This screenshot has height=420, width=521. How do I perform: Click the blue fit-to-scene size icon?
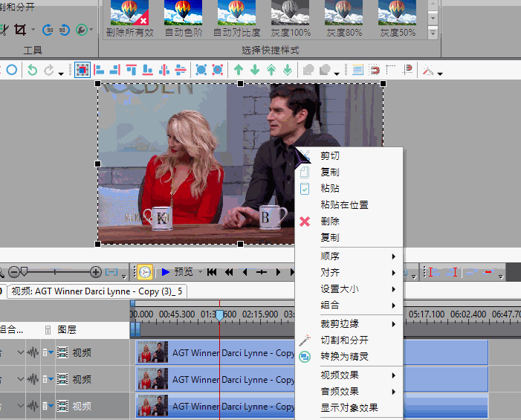[x=201, y=70]
